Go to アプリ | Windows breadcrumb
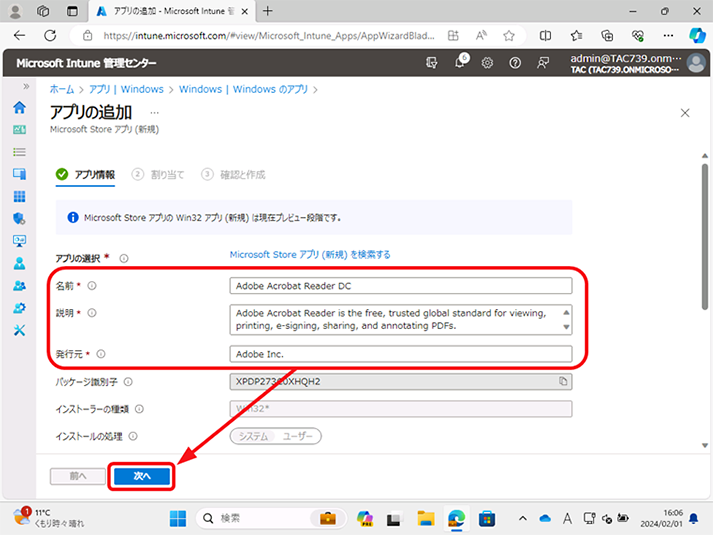 click(126, 89)
